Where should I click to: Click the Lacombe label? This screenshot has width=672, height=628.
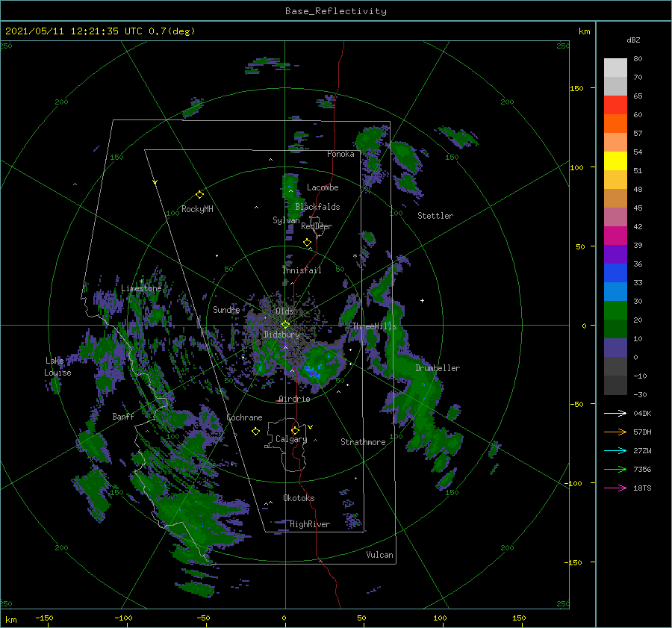click(323, 187)
